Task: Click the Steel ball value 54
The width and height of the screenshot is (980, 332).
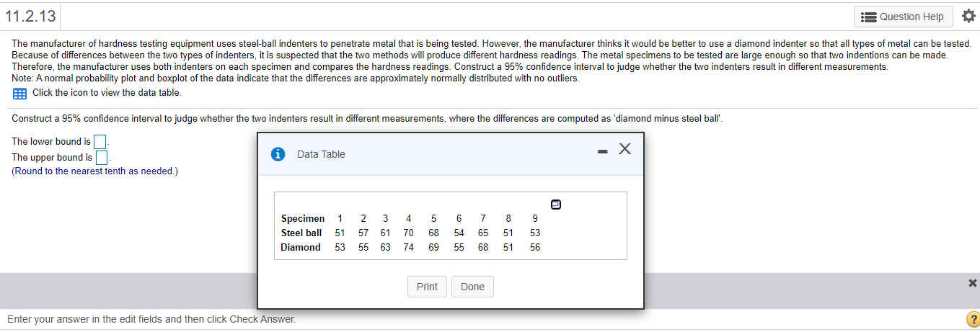Action: coord(459,233)
